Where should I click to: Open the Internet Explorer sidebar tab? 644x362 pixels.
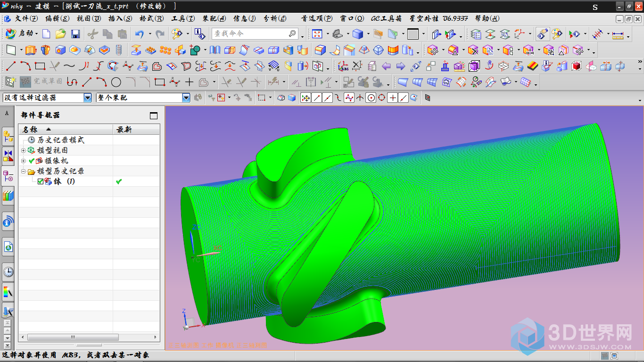[8, 246]
